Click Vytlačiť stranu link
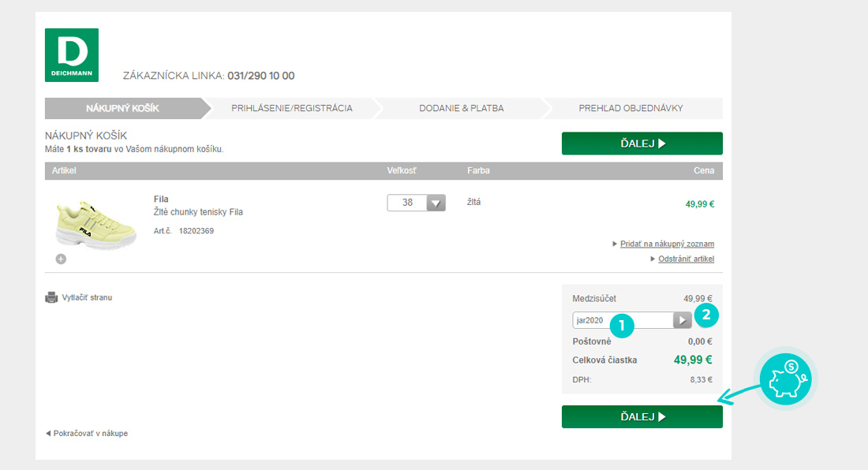 (87, 297)
